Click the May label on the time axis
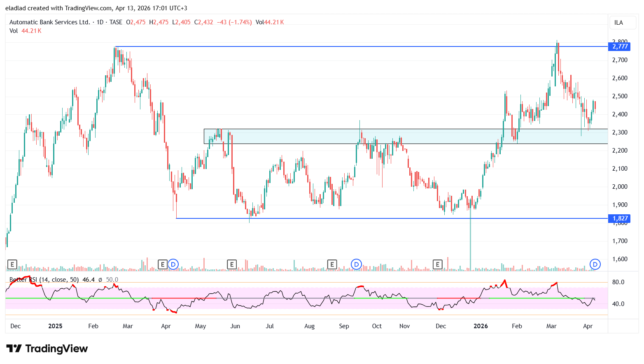The height and width of the screenshot is (364, 644). [201, 326]
